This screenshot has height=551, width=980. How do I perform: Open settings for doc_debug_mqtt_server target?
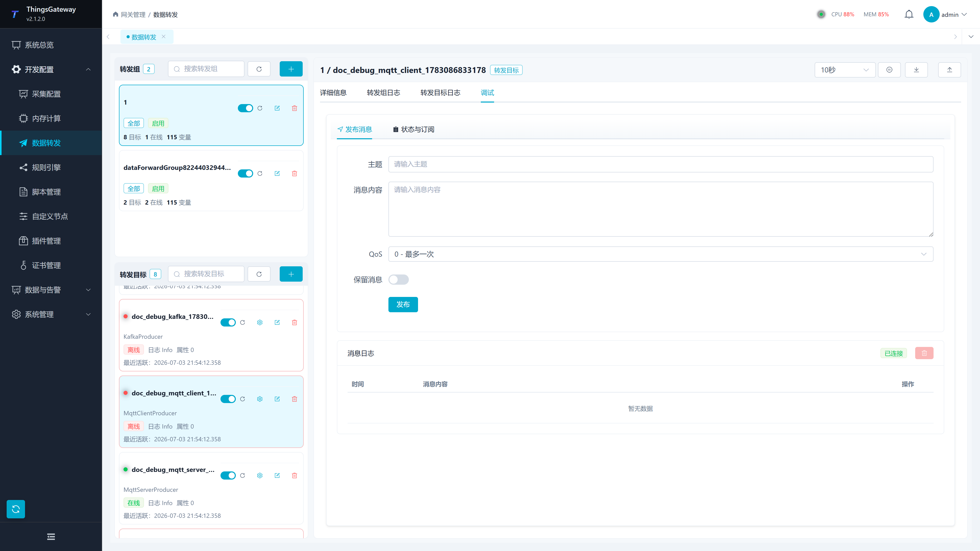click(x=260, y=475)
